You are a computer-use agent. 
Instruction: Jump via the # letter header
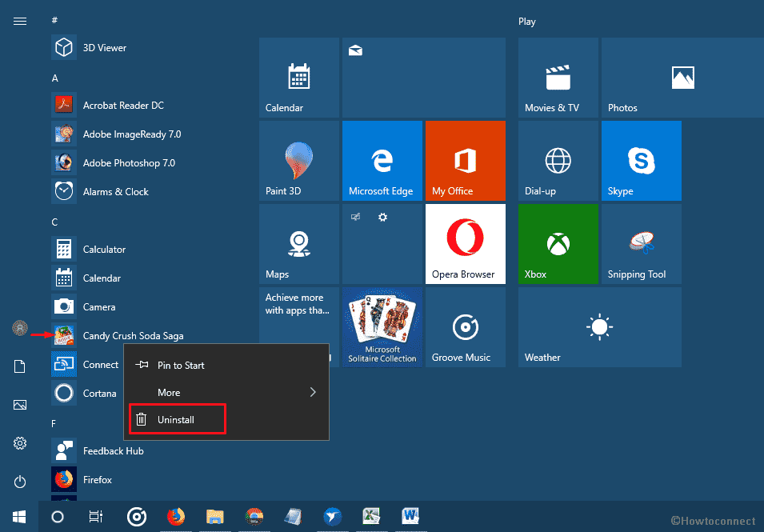point(54,20)
